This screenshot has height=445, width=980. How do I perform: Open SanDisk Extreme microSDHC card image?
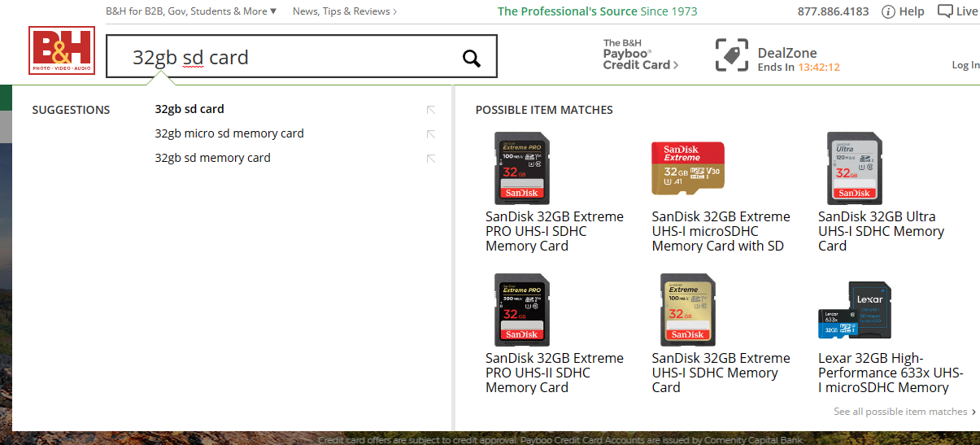pyautogui.click(x=688, y=168)
